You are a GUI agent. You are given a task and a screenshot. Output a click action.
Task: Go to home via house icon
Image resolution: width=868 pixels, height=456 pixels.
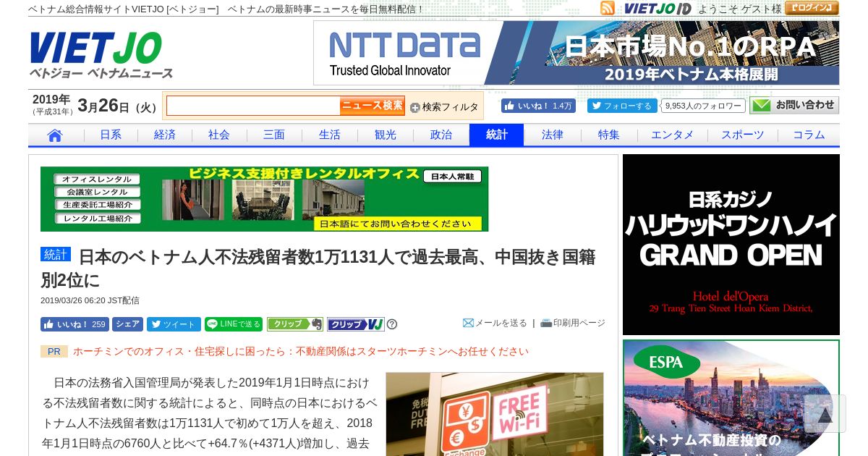[55, 135]
